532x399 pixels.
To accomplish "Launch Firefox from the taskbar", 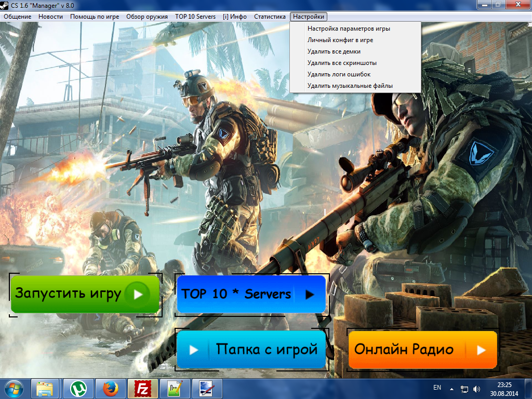I will (110, 389).
